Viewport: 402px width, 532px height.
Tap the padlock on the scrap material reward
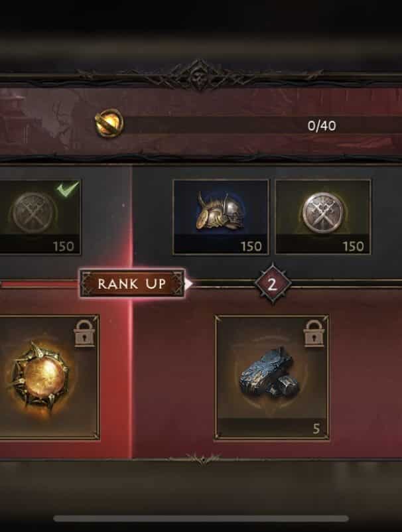point(314,333)
